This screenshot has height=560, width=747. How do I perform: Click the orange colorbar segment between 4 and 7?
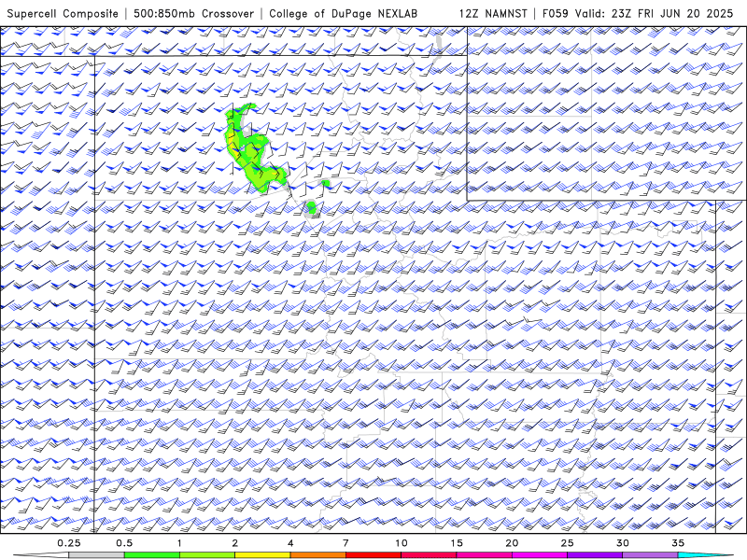point(317,555)
